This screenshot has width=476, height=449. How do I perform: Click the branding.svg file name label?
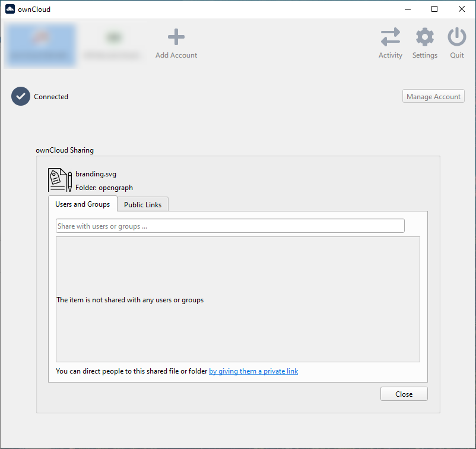click(96, 174)
